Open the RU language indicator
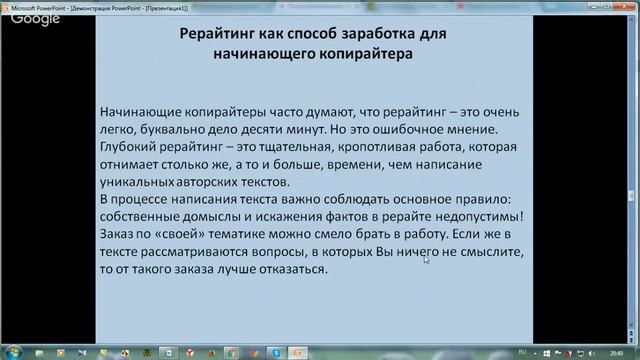The width and height of the screenshot is (640, 360). (x=522, y=352)
